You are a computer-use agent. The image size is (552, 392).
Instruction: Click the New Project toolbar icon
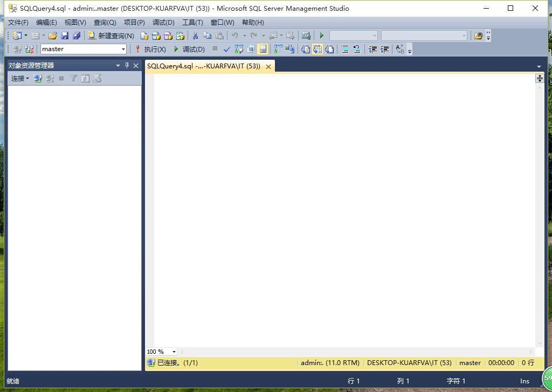click(x=17, y=36)
